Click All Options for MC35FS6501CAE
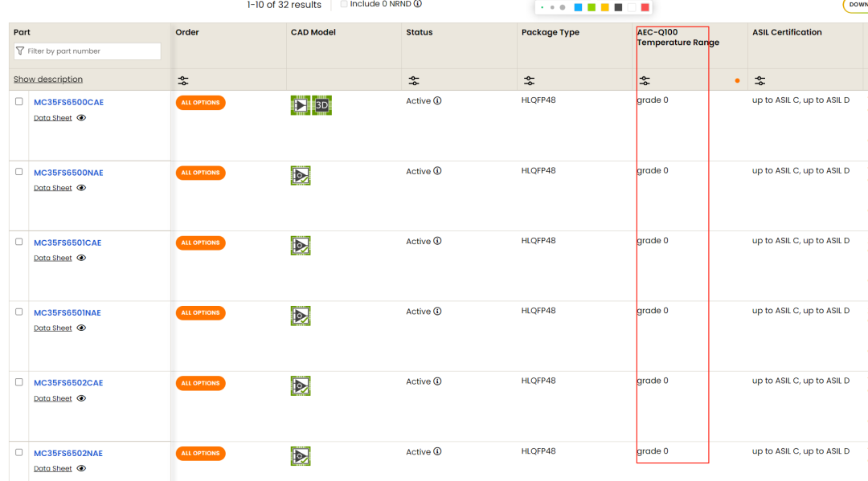Screen dimensions: 868x481 (200, 243)
